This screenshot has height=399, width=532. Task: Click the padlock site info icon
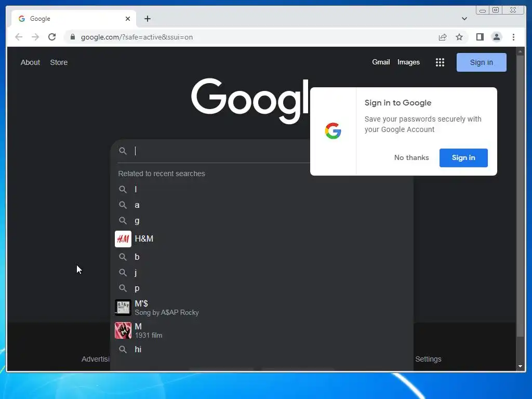[x=73, y=37]
